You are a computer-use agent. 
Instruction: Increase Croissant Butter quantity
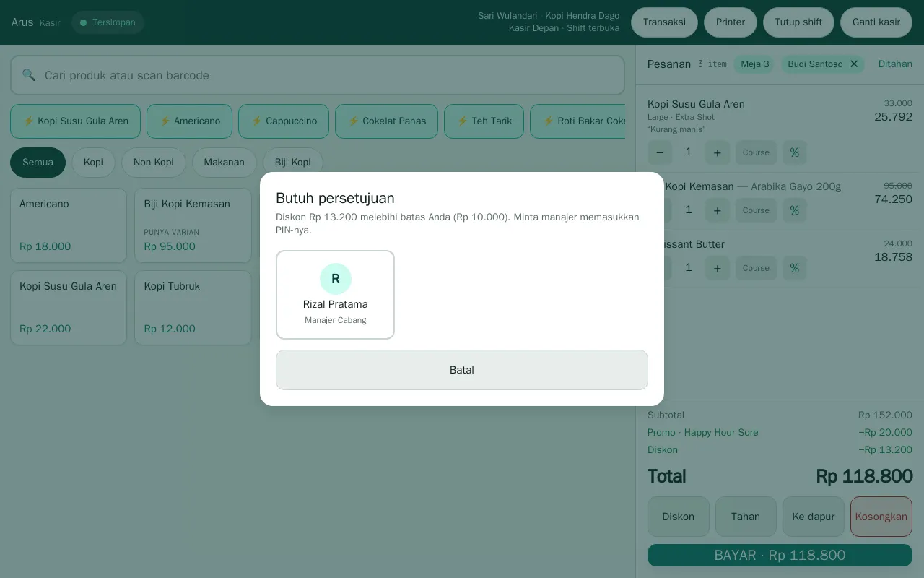717,268
